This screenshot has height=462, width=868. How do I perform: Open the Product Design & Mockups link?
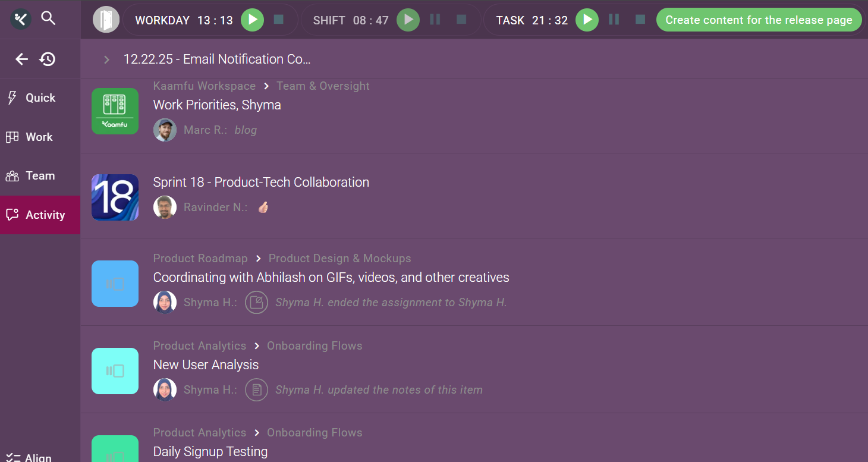pyautogui.click(x=339, y=259)
